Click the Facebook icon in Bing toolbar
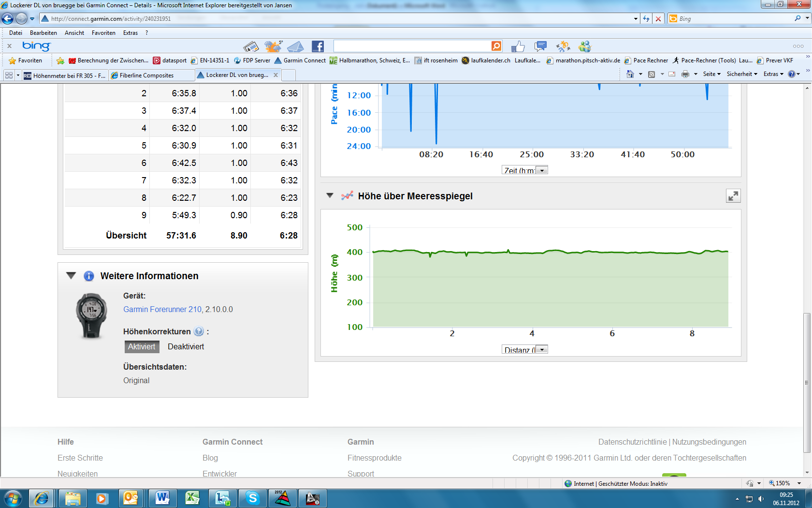The width and height of the screenshot is (812, 508). click(318, 46)
